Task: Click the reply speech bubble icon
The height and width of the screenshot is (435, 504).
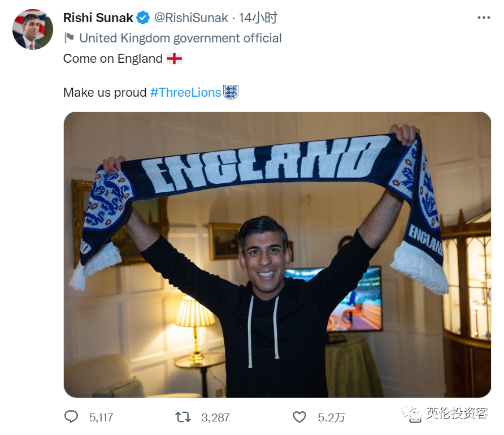Action: click(x=71, y=417)
